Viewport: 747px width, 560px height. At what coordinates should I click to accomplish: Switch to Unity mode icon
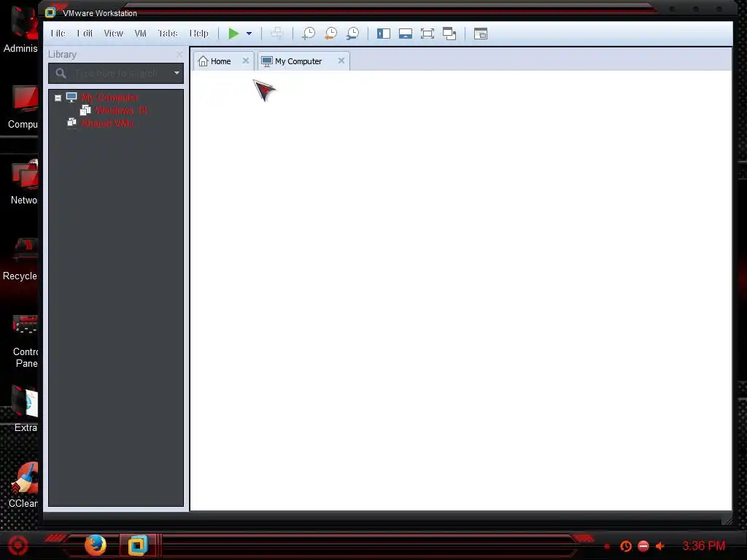point(449,34)
